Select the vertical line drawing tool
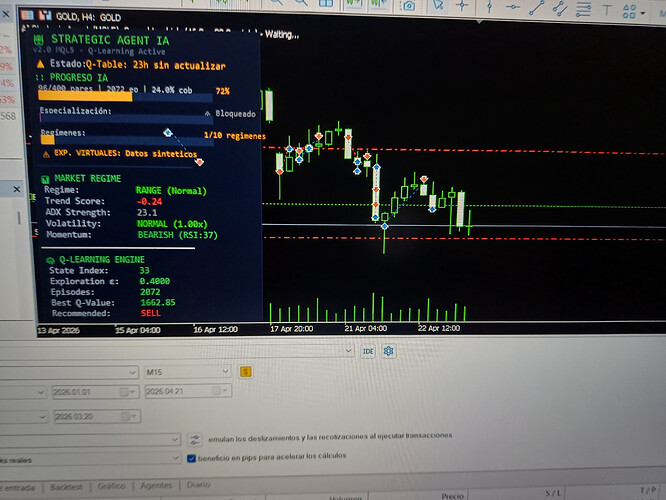The image size is (666, 500). click(489, 6)
